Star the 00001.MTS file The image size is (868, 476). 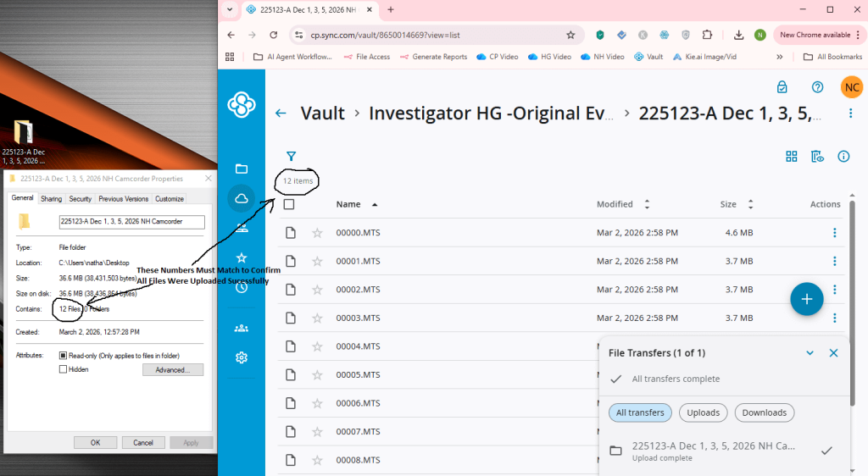coord(317,261)
